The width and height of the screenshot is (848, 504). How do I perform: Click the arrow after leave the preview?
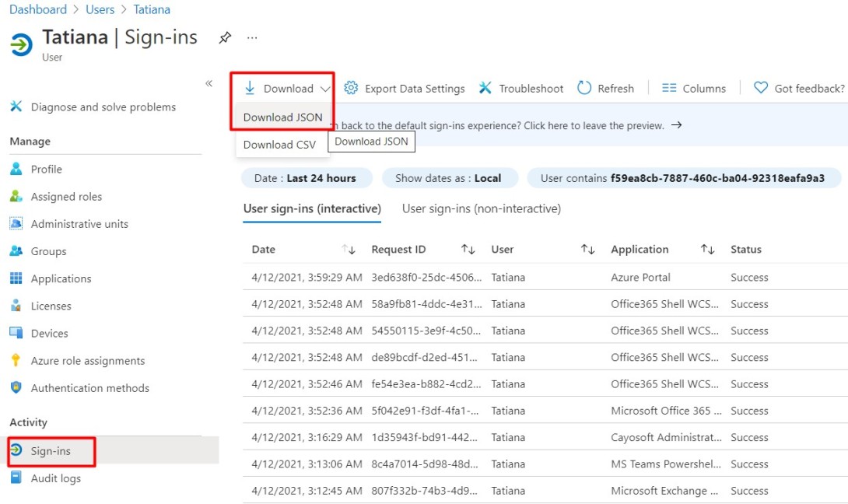[676, 125]
